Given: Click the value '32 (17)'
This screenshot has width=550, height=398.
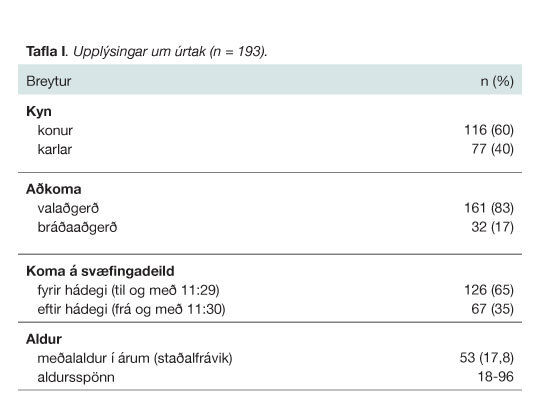Looking at the screenshot, I should tap(492, 227).
